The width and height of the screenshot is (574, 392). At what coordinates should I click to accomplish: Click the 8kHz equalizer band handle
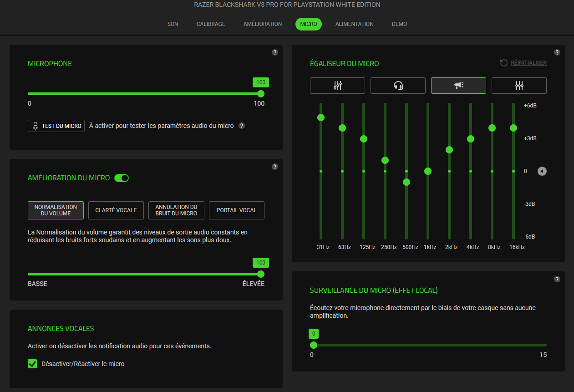[x=492, y=128]
